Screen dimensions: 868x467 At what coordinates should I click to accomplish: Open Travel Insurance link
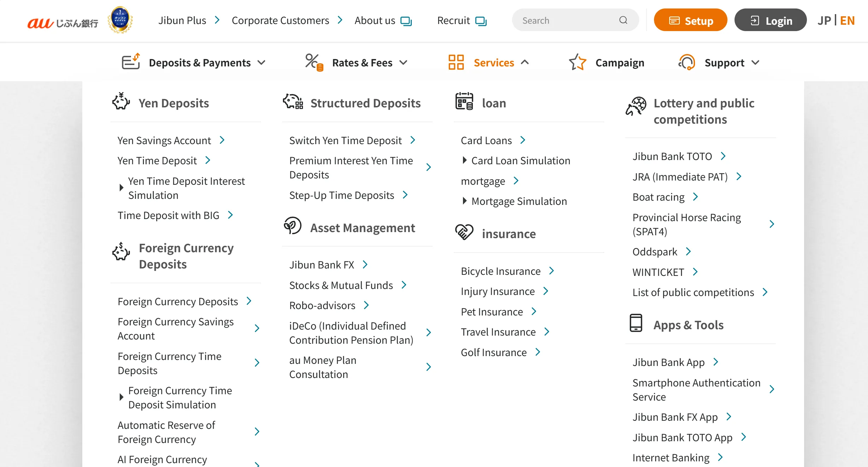[498, 332]
